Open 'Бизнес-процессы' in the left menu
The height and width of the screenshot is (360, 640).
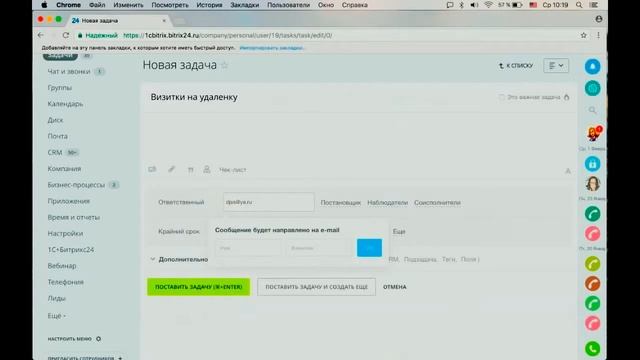coord(76,185)
